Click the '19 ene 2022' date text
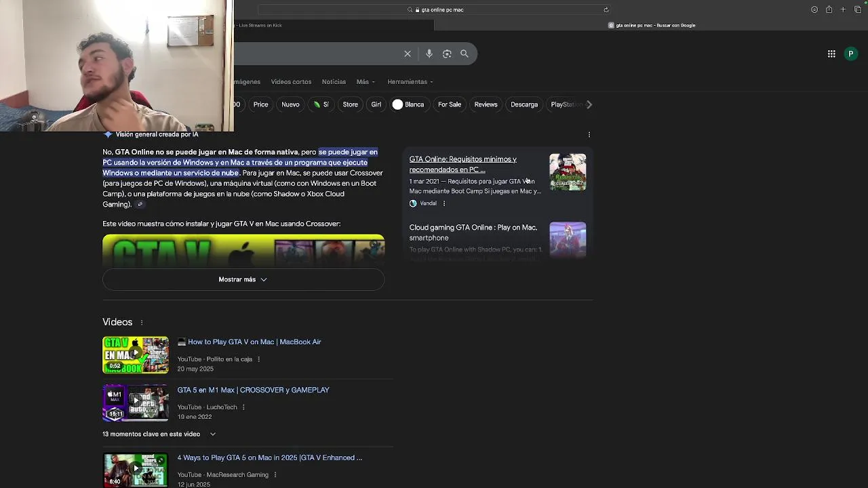868x488 pixels. [x=194, y=417]
